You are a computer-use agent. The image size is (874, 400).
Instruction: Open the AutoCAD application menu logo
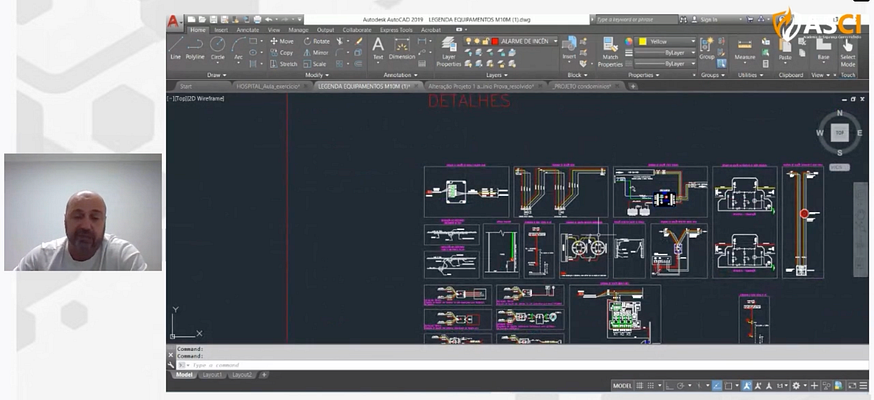point(173,21)
